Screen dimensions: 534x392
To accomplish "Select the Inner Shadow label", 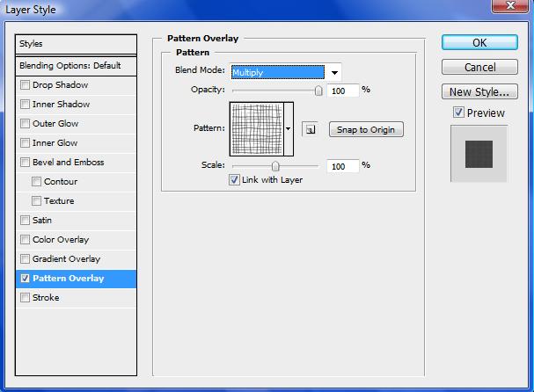I will point(61,104).
